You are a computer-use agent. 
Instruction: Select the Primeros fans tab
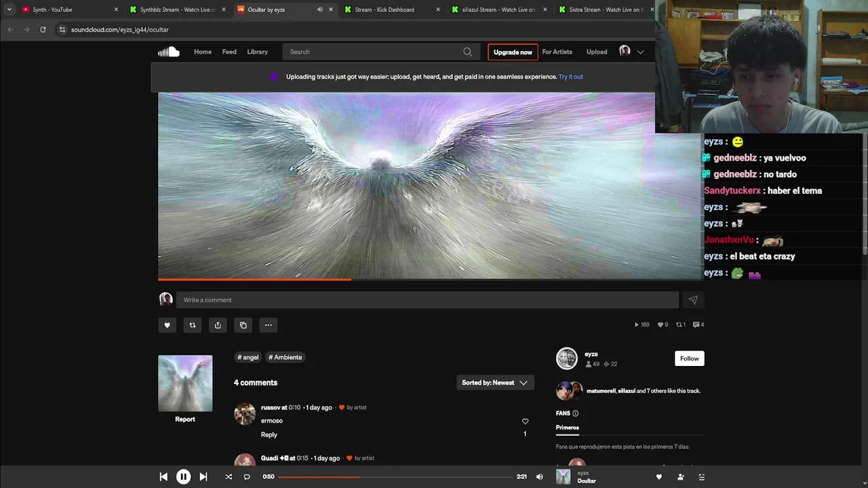click(x=568, y=428)
